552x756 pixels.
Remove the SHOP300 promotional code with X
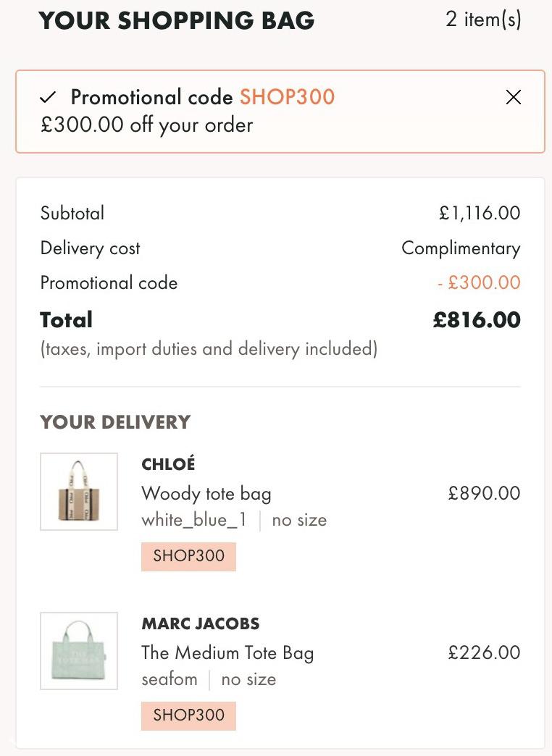pyautogui.click(x=514, y=97)
